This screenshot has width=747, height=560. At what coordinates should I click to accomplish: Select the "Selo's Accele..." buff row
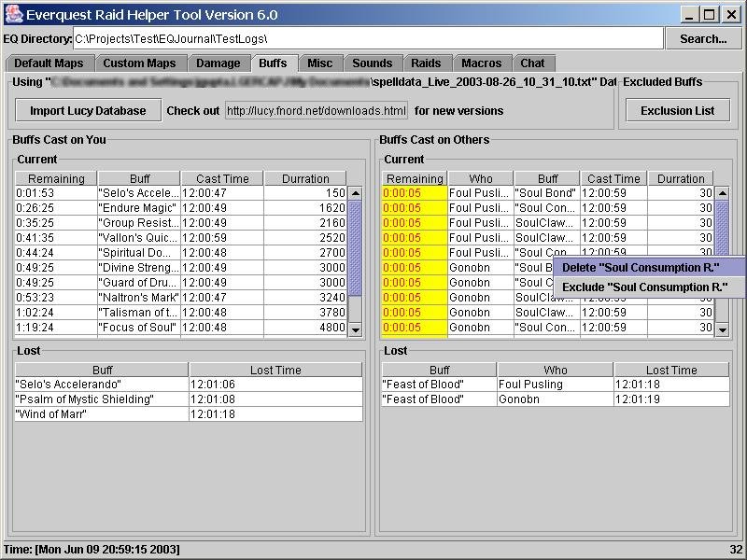(180, 193)
